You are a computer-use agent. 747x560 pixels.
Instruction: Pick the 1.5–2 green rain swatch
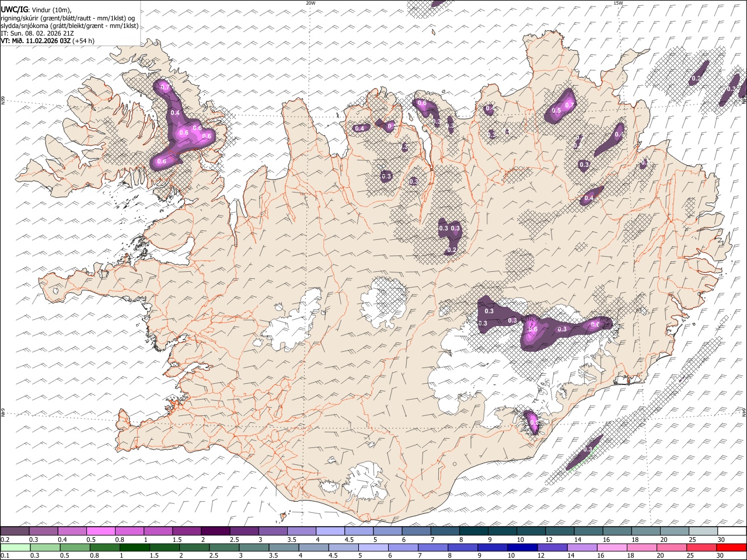tap(164, 547)
